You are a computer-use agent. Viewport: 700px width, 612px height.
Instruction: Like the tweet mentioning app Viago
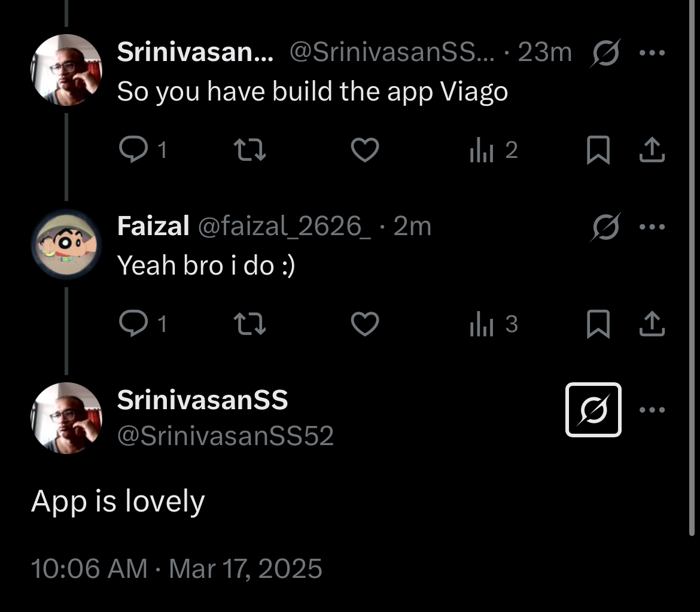tap(364, 150)
